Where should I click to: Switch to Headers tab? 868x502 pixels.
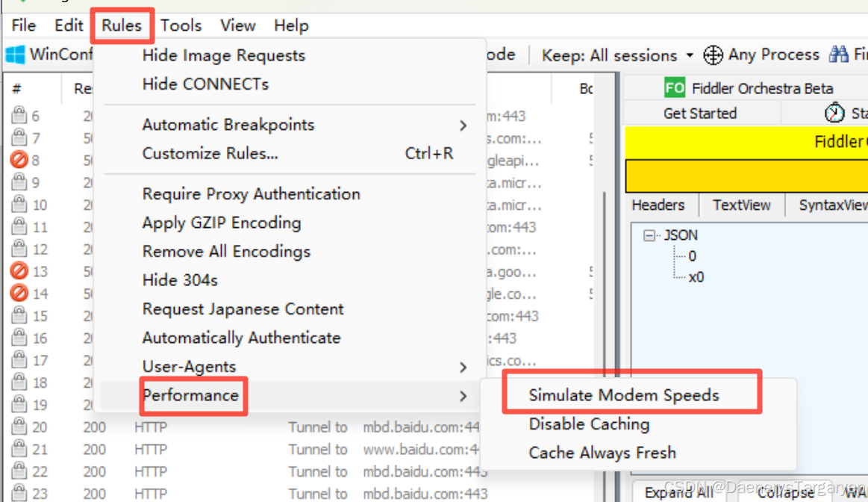point(658,205)
